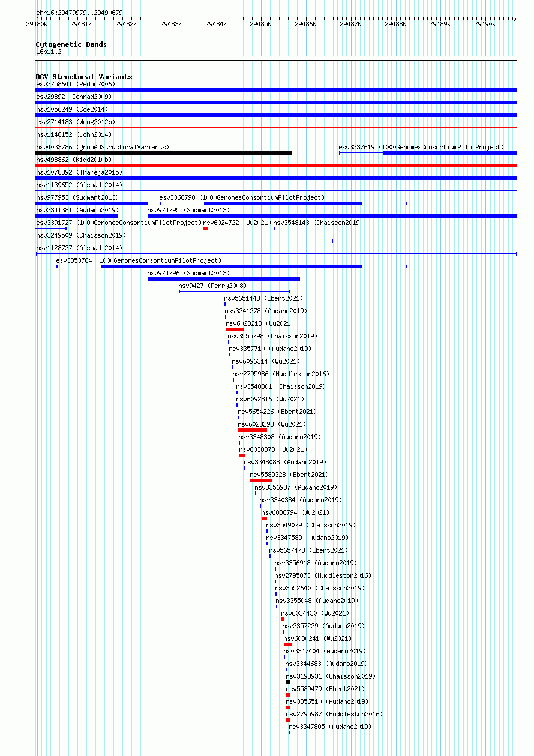The width and height of the screenshot is (534, 756).
Task: Click nsv3344683 (Audano2019) label
Action: (326, 664)
